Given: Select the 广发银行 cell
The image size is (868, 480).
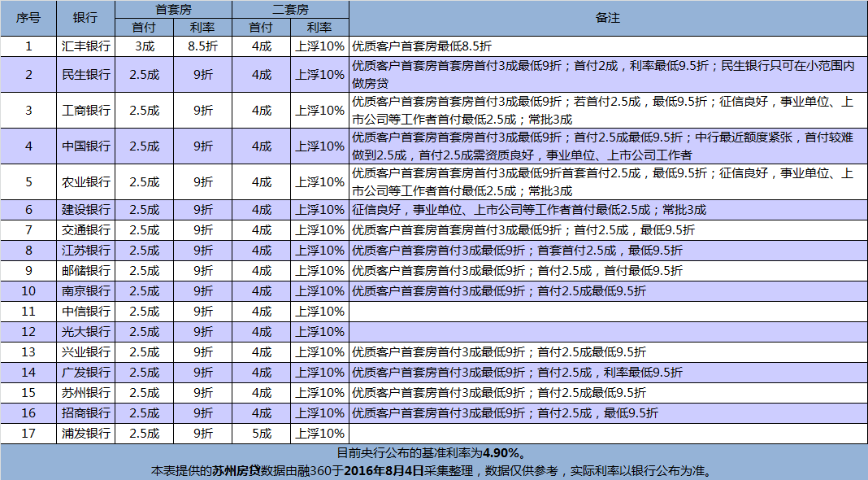Looking at the screenshot, I should click(86, 373).
